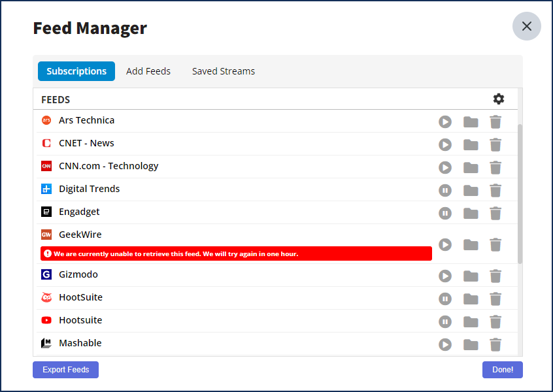Click the Gizmodo G favicon
553x392 pixels.
click(x=46, y=274)
